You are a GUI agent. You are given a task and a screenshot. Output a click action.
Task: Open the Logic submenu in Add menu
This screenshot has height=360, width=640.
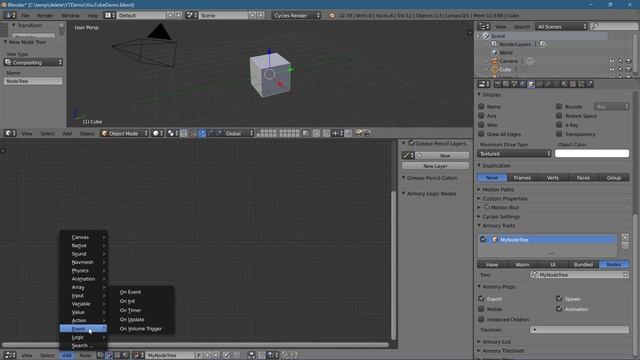(x=83, y=337)
